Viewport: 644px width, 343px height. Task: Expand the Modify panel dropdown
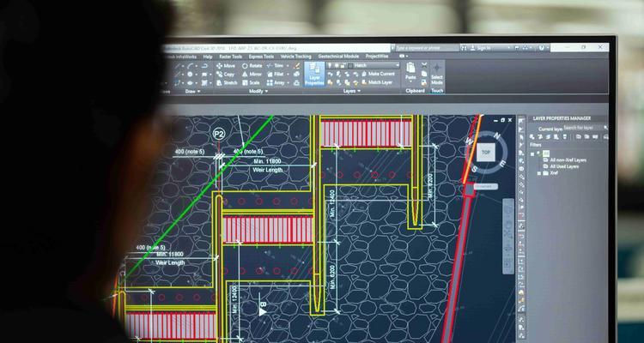258,91
